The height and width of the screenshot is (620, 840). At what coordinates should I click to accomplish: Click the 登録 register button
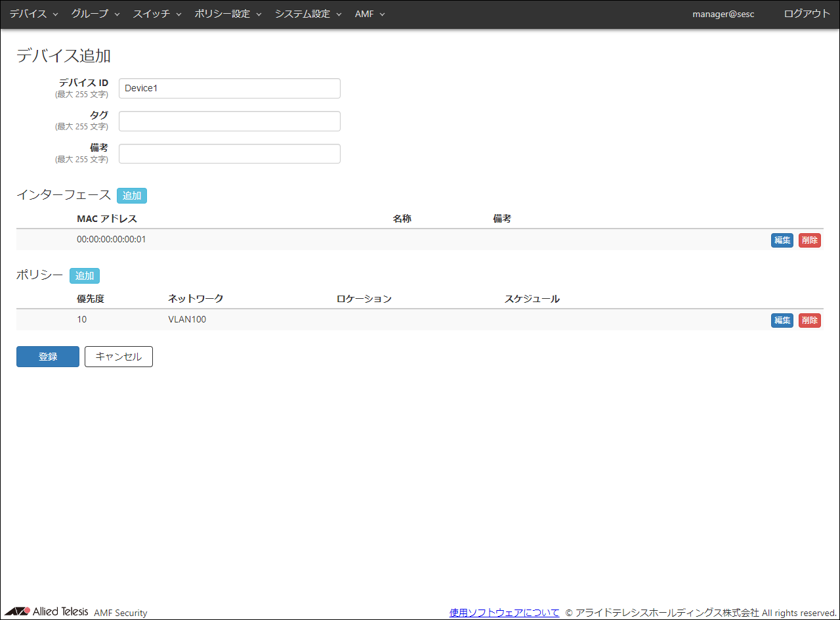[x=48, y=357]
